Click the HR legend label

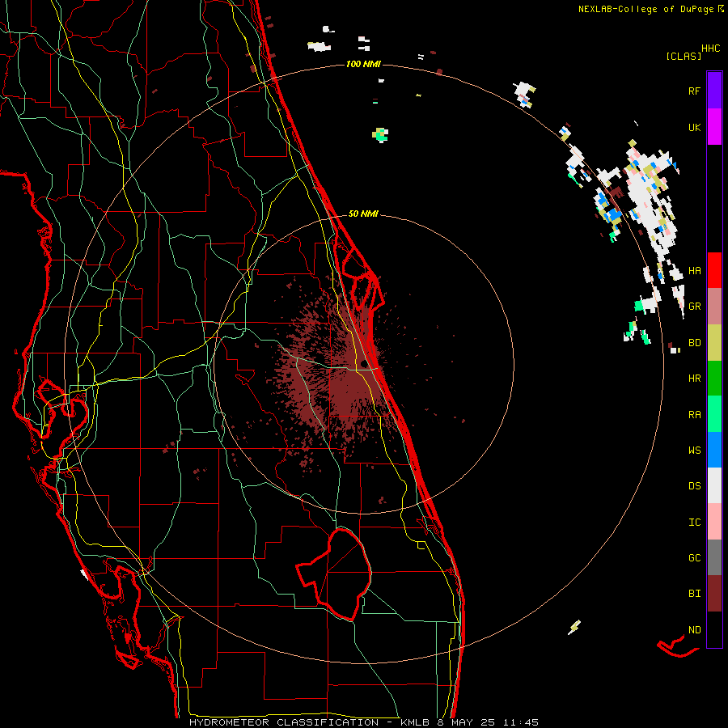694,379
